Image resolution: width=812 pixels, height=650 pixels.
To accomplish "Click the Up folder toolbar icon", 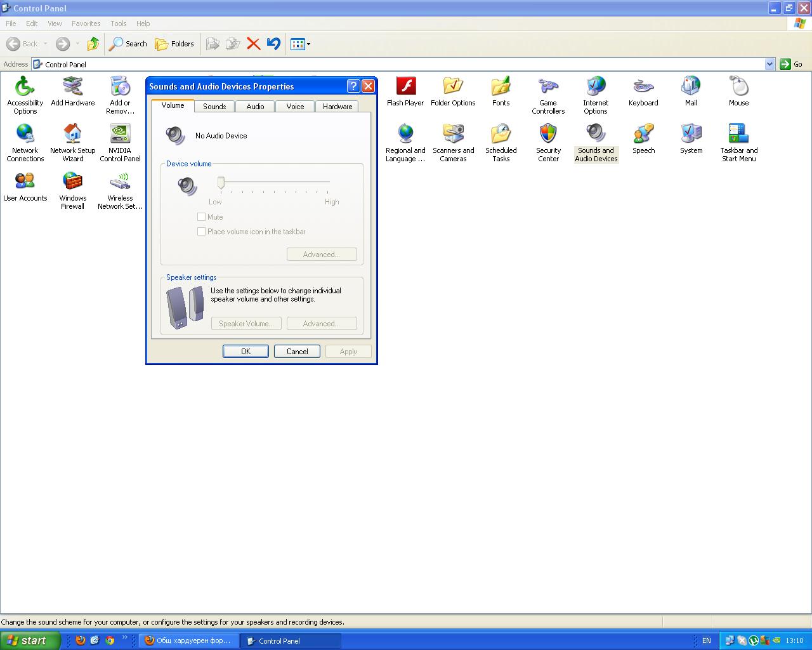I will coord(93,44).
